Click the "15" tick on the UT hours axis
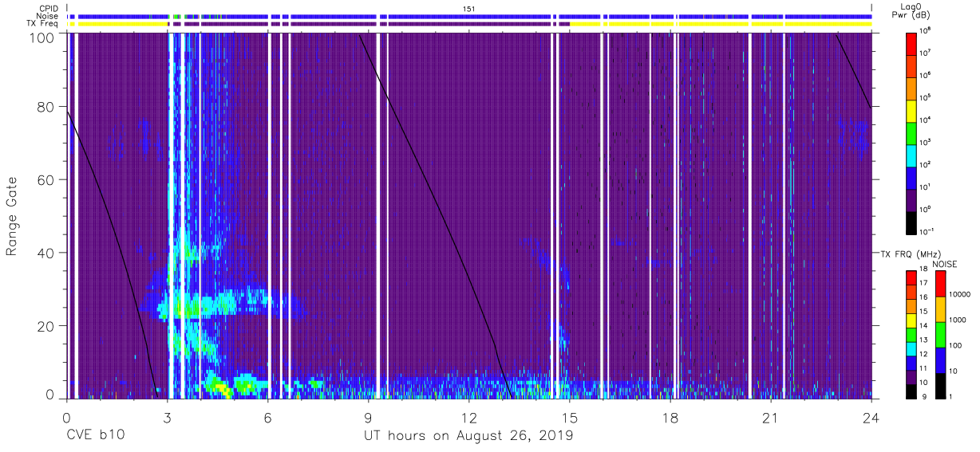Image resolution: width=980 pixels, height=452 pixels. [569, 417]
